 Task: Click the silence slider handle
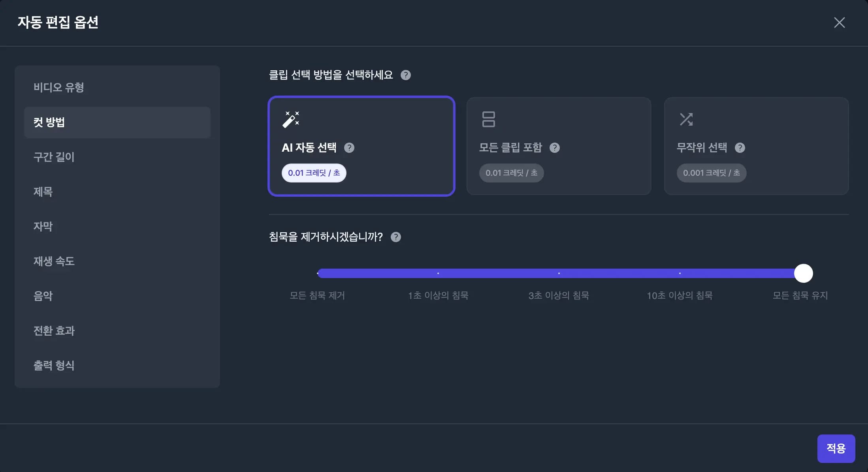point(803,273)
